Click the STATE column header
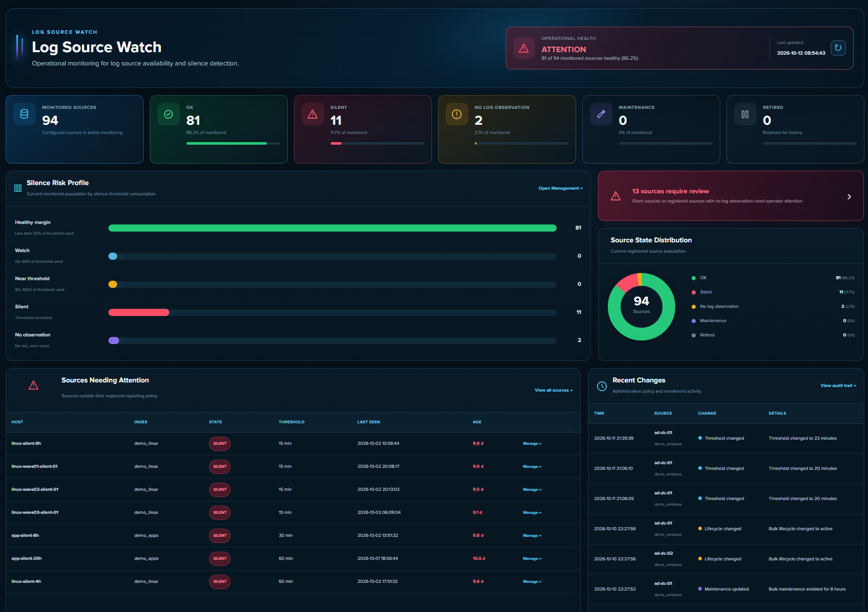Viewport: 868px width, 612px height. (216, 422)
